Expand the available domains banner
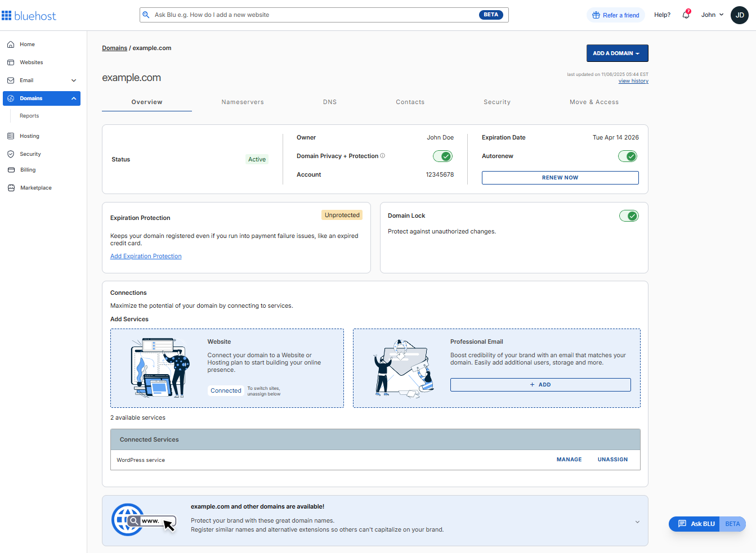756x553 pixels. [637, 521]
